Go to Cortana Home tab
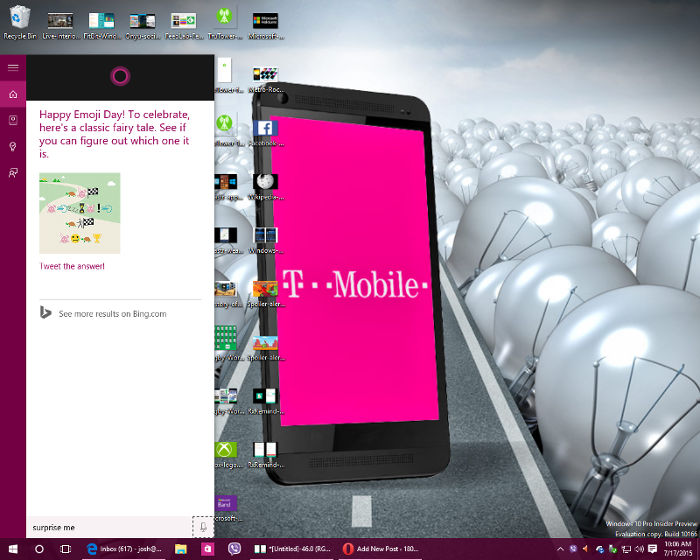Screen dimensions: 700x560 [x=13, y=94]
